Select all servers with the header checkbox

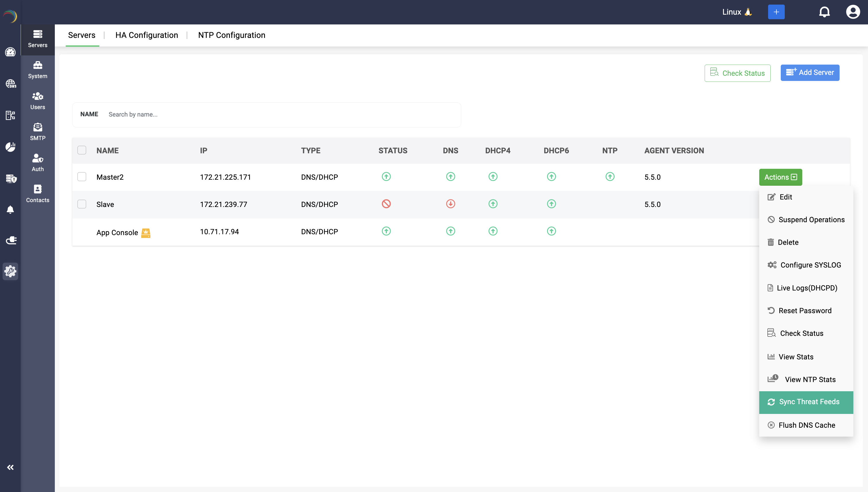[82, 150]
